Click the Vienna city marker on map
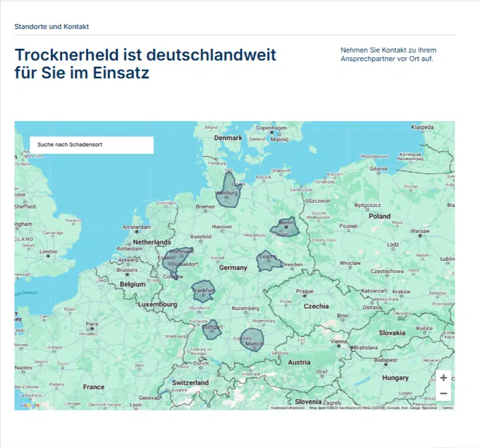The image size is (480, 448). point(340,346)
